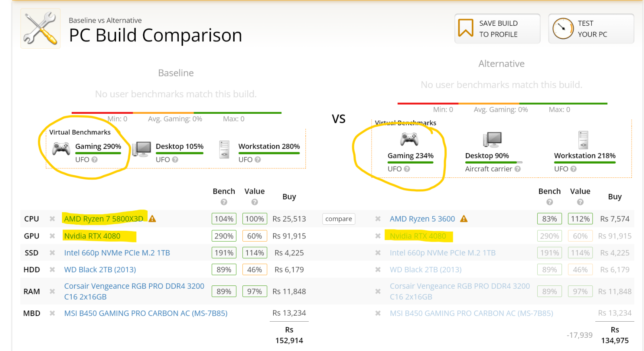
Task: Open Baseline WD Black 2TB link
Action: pos(100,270)
